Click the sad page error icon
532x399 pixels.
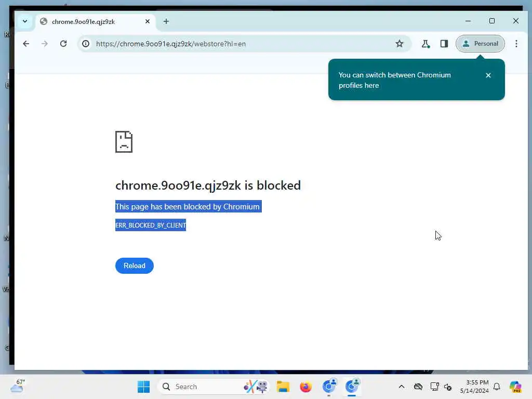pos(124,142)
